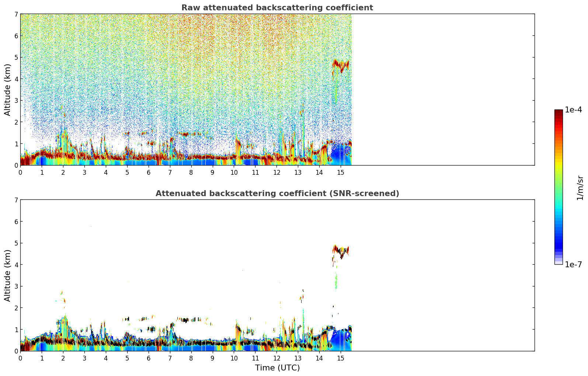588x376 pixels.
Task: Click the title "Raw attenuated backscattering coefficient"
Action: (x=277, y=8)
